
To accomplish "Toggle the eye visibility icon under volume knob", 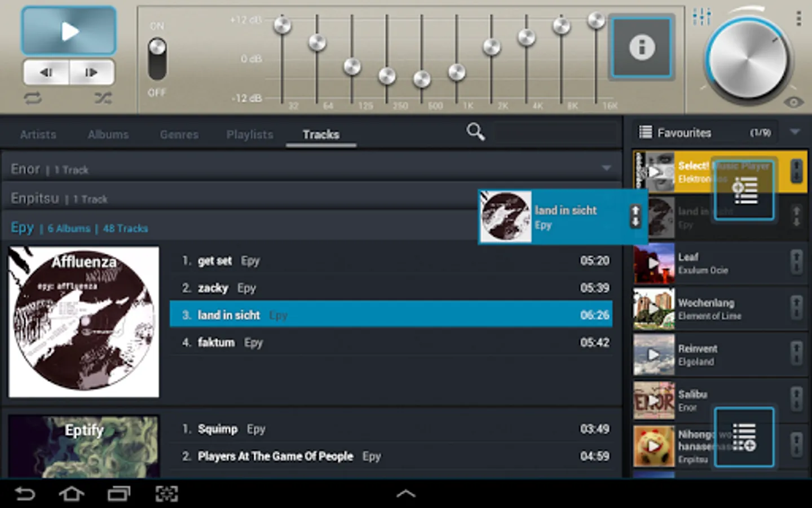I will point(793,102).
